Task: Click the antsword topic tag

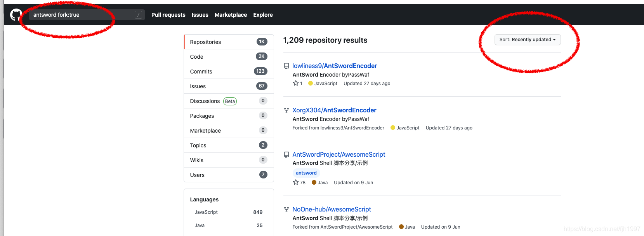Action: pyautogui.click(x=306, y=173)
